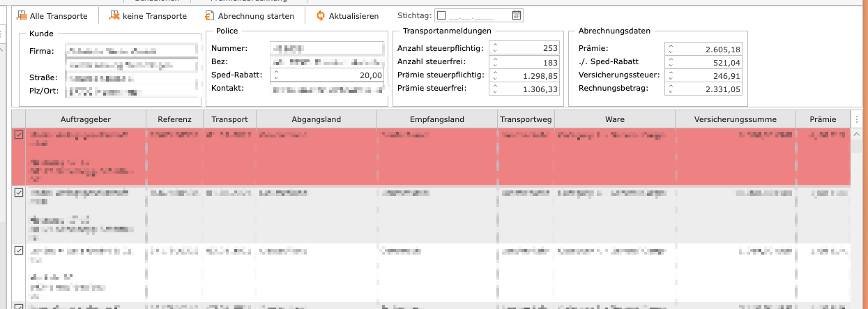The height and width of the screenshot is (309, 868).
Task: Toggle the second transport row checkbox
Action: point(19,193)
